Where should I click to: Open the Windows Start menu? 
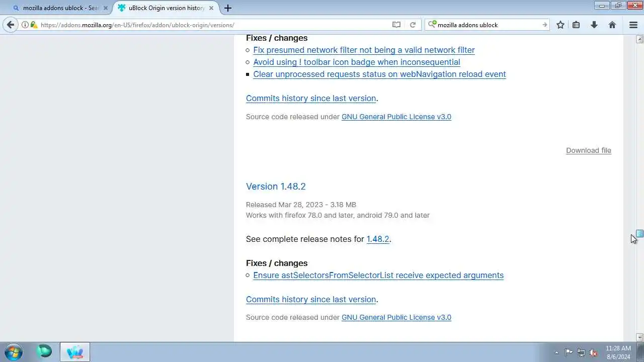(x=13, y=351)
